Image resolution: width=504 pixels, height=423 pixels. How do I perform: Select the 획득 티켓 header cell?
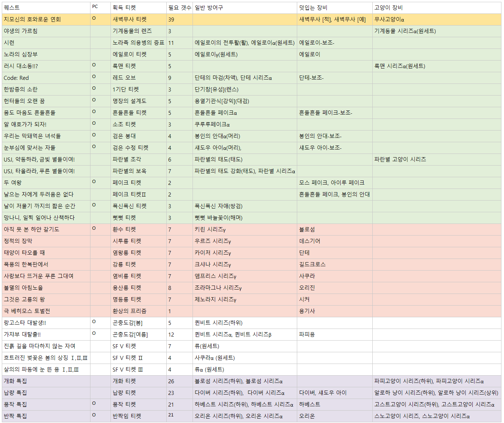click(x=124, y=8)
